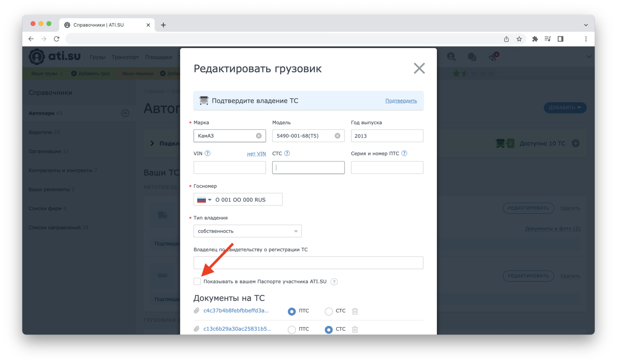The width and height of the screenshot is (617, 364).
Task: Open notifications icon with red badge
Action: [493, 57]
